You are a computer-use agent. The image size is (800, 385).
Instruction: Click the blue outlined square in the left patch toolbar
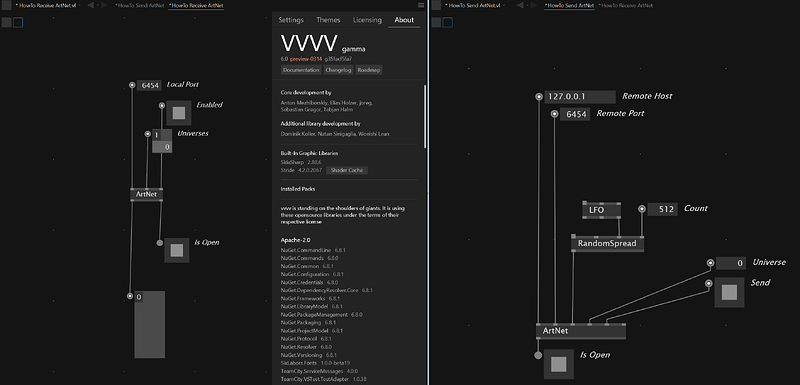click(18, 22)
